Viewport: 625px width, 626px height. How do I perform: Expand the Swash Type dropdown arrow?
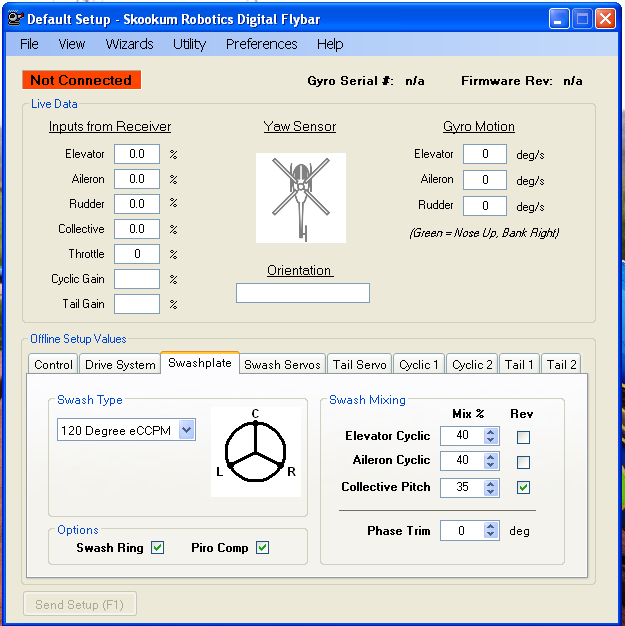coord(187,430)
